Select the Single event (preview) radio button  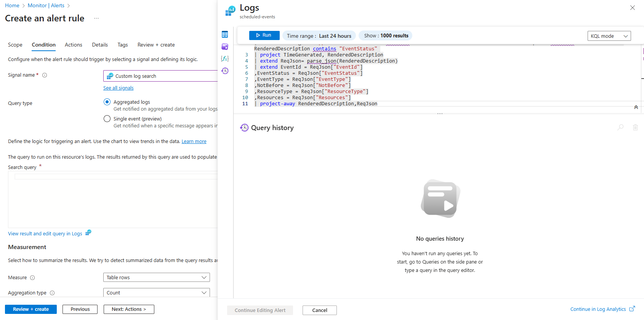point(107,119)
